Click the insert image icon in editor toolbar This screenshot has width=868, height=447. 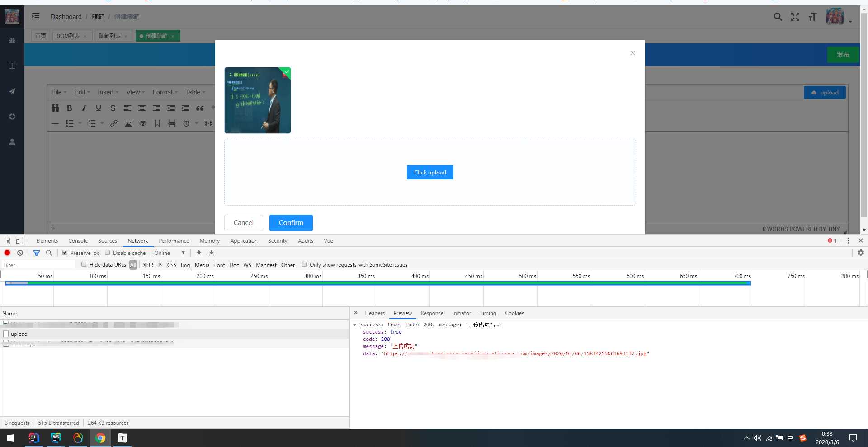click(128, 123)
